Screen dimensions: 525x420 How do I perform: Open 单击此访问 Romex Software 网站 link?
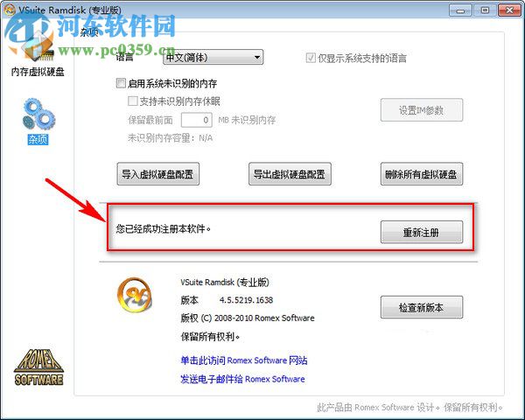(244, 360)
